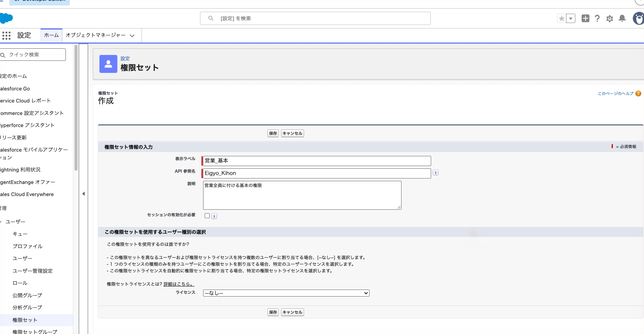Open the setup gear icon
This screenshot has height=334, width=644.
point(610,19)
